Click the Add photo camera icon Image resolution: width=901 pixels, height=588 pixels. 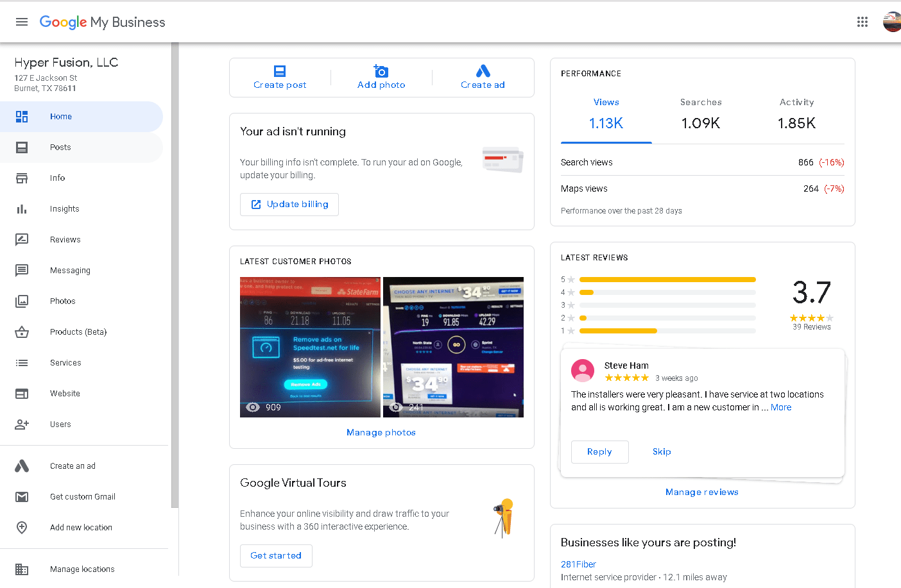click(381, 71)
